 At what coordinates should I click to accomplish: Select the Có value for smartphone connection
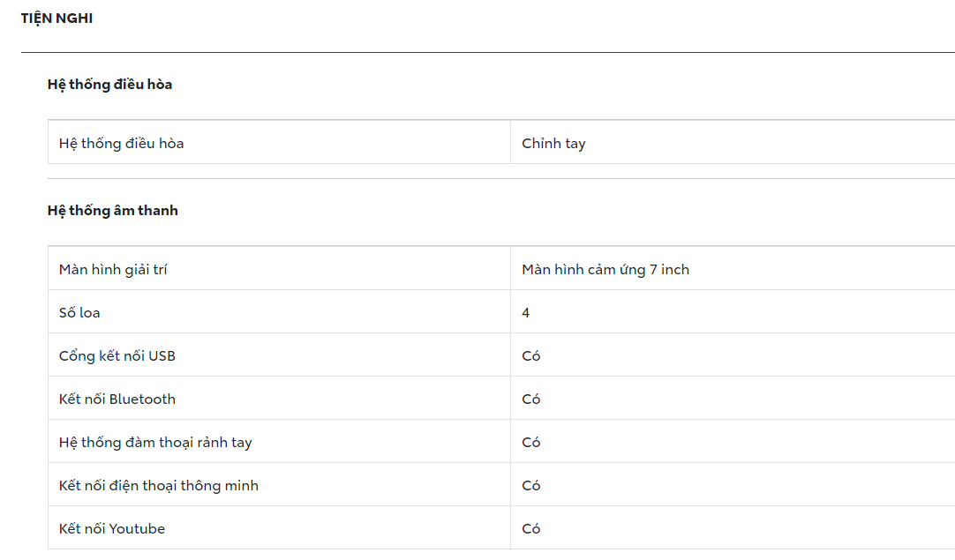click(530, 485)
